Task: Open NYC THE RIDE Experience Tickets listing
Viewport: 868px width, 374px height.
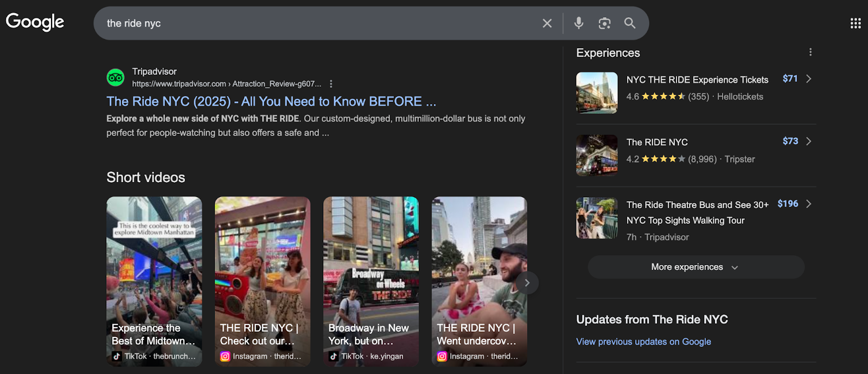Action: coord(697,80)
